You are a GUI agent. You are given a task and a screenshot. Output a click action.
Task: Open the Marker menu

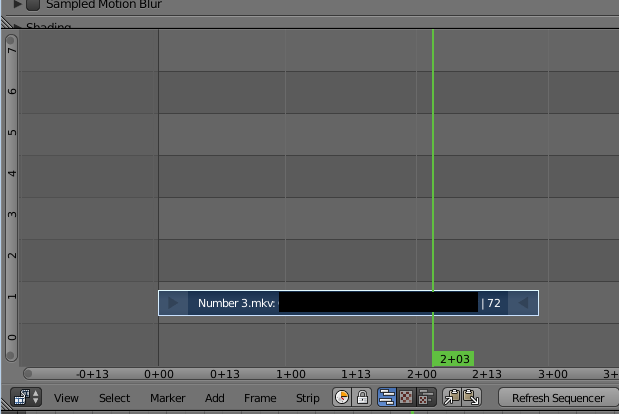[x=168, y=398]
